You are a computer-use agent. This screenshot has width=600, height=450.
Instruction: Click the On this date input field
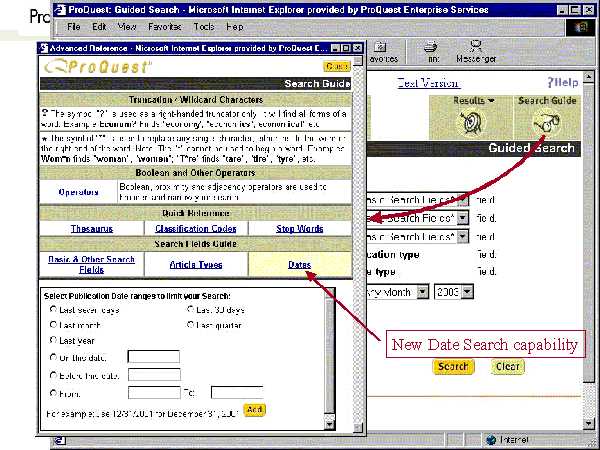[x=153, y=356]
